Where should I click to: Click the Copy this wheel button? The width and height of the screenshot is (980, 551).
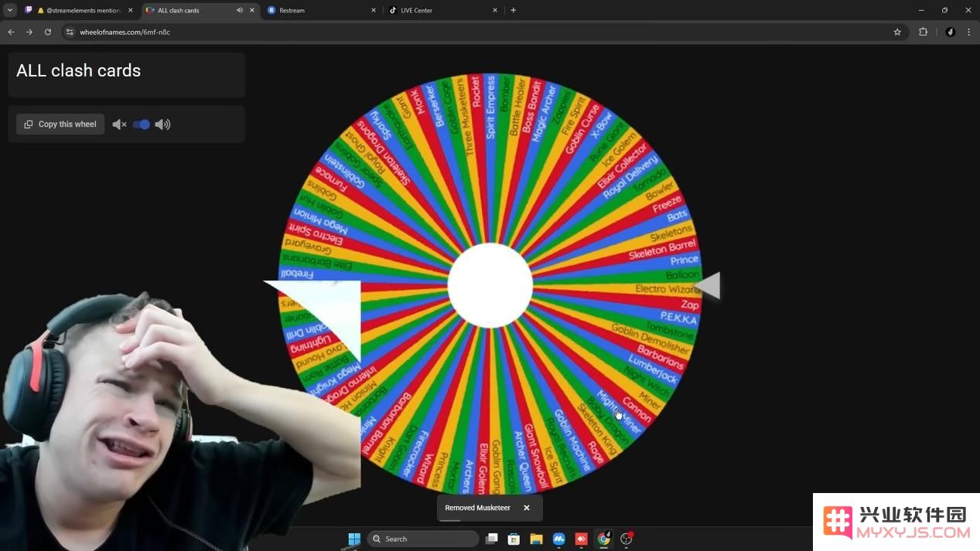(x=60, y=124)
